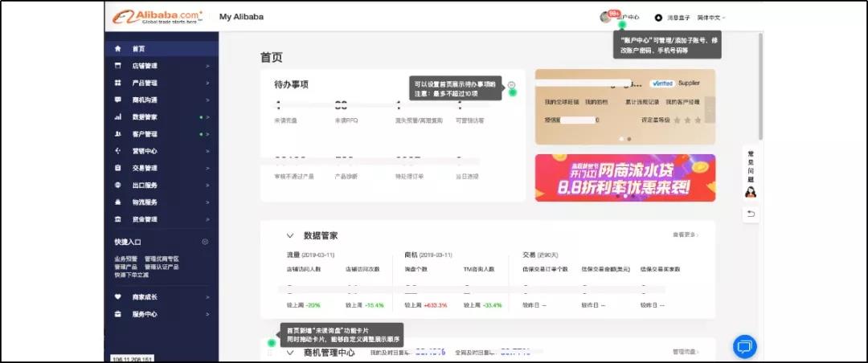Viewport: 868px width, 363px height.
Task: Click the 商机沟通 chat bubble icon
Action: (x=118, y=100)
